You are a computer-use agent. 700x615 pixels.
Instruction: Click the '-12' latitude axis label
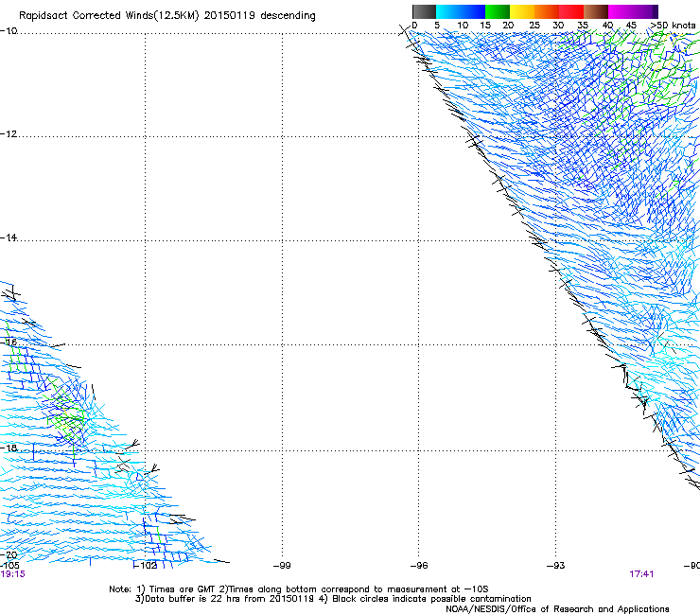coord(9,134)
